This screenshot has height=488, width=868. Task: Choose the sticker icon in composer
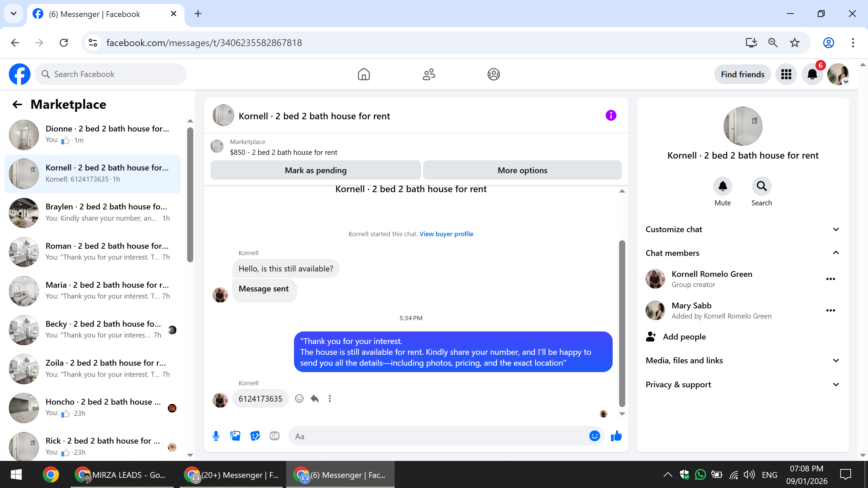point(255,436)
